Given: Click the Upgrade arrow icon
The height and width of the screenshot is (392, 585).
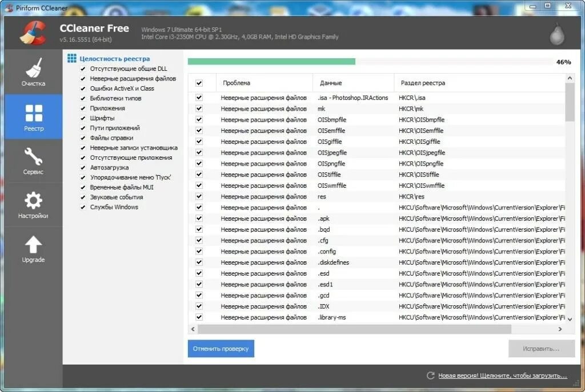Looking at the screenshot, I should [x=33, y=245].
